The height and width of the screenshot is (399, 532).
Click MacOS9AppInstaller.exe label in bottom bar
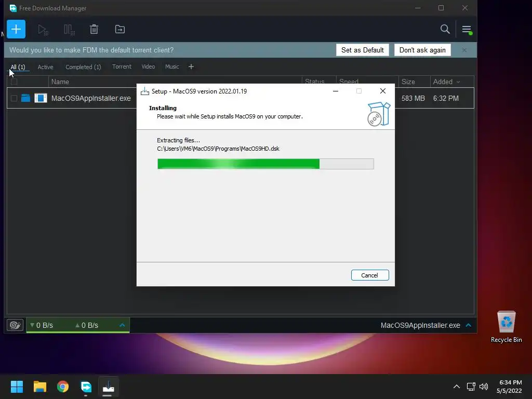[420, 325]
